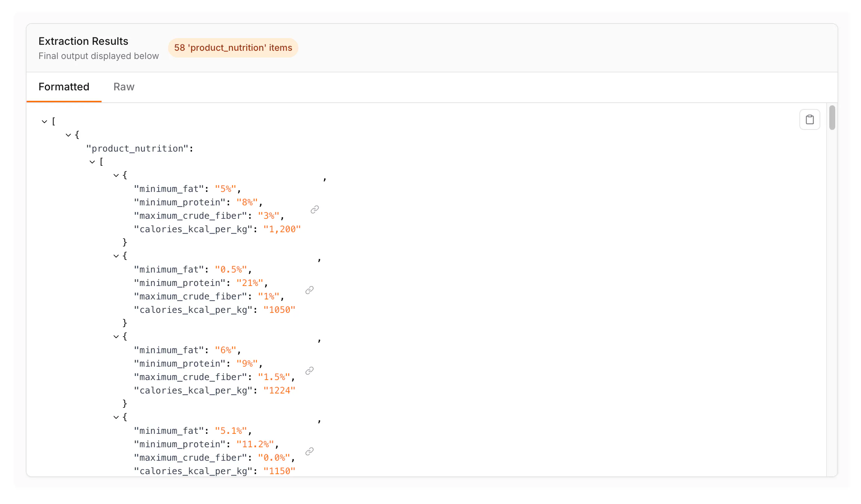Image resolution: width=861 pixels, height=504 pixels.
Task: Copy output with the clipboard icon
Action: [809, 119]
